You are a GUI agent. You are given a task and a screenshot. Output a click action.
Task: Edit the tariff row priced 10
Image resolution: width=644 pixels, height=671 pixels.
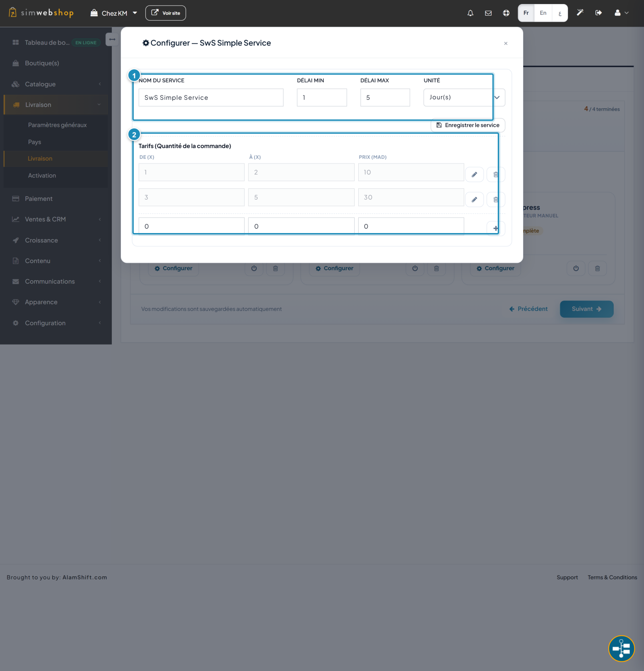[475, 174]
